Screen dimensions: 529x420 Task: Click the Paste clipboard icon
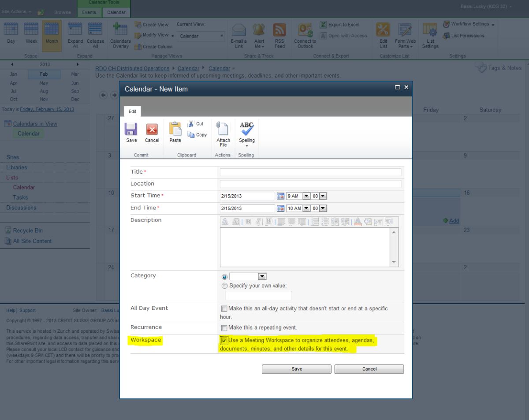tap(175, 129)
